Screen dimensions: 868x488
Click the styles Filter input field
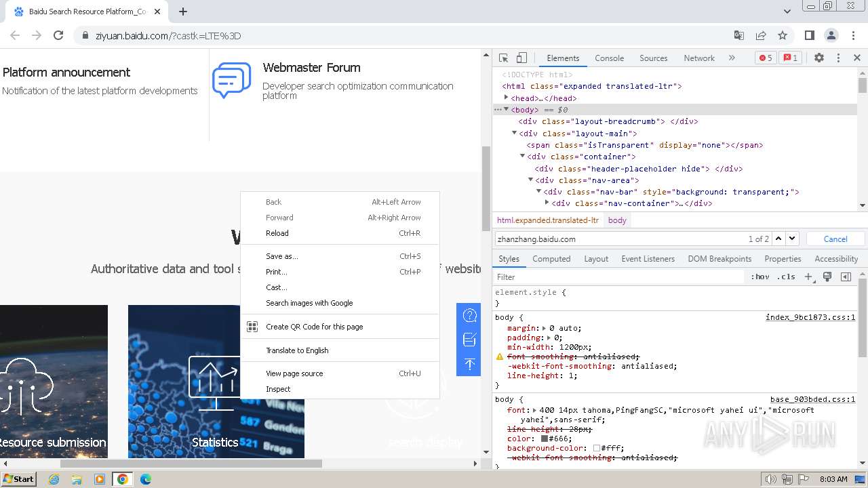click(x=619, y=277)
